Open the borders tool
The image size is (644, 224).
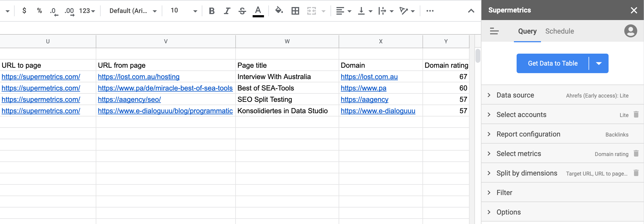(x=295, y=11)
